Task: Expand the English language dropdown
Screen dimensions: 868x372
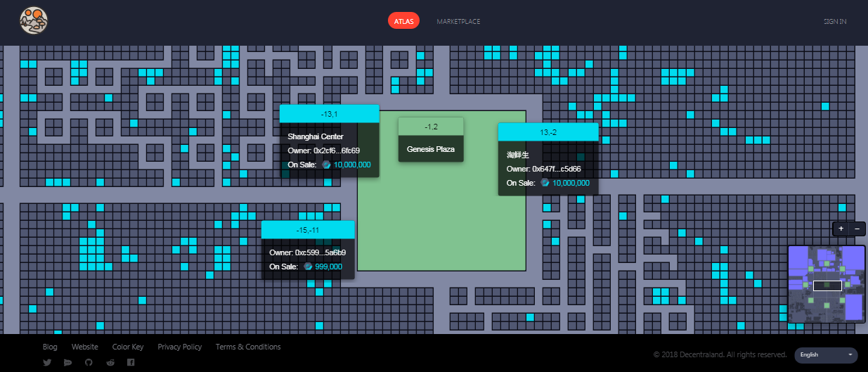Action: click(x=826, y=355)
